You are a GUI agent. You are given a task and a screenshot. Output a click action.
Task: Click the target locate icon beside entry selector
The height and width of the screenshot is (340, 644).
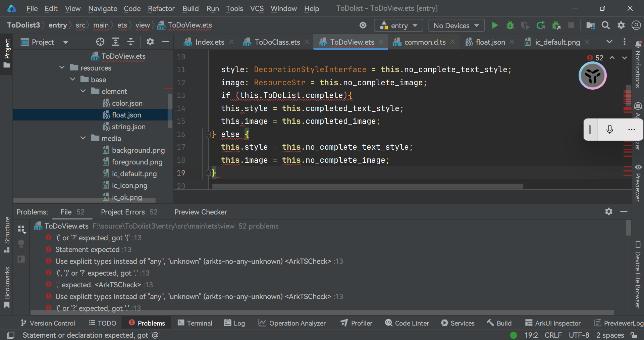(x=363, y=26)
